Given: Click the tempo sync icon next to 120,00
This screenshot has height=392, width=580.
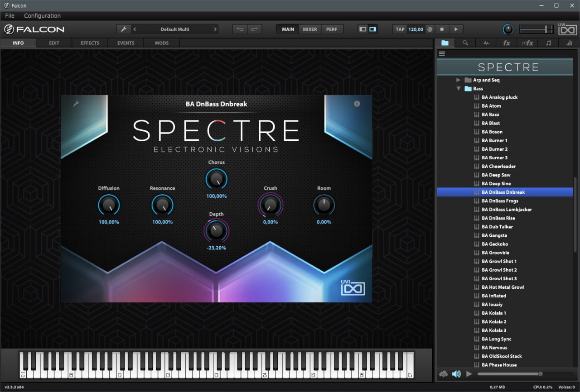Looking at the screenshot, I should (x=430, y=29).
